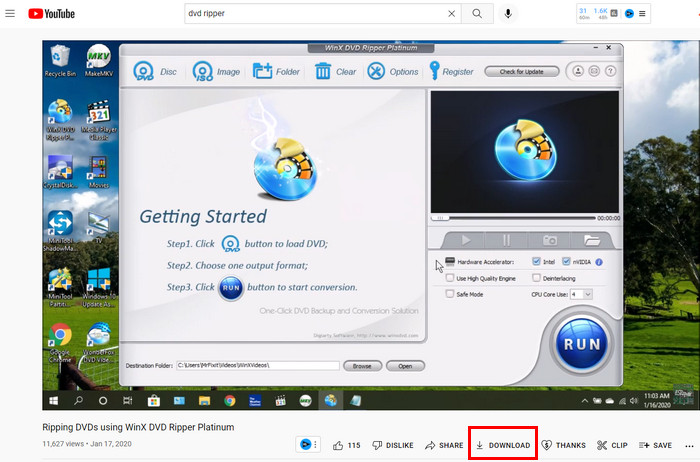Click the WinX Disc load button
The image size is (700, 462).
(155, 71)
